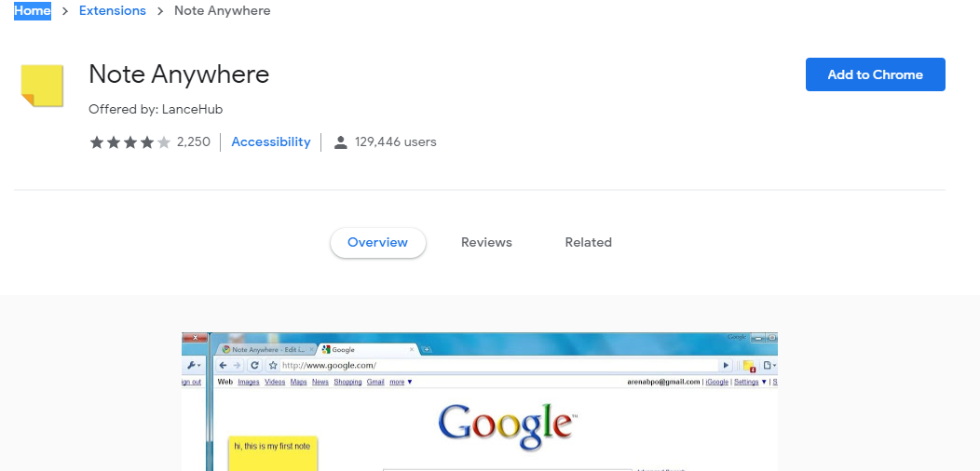This screenshot has height=471, width=980.
Task: Click the Settings dropdown in preview screenshot
Action: (750, 382)
